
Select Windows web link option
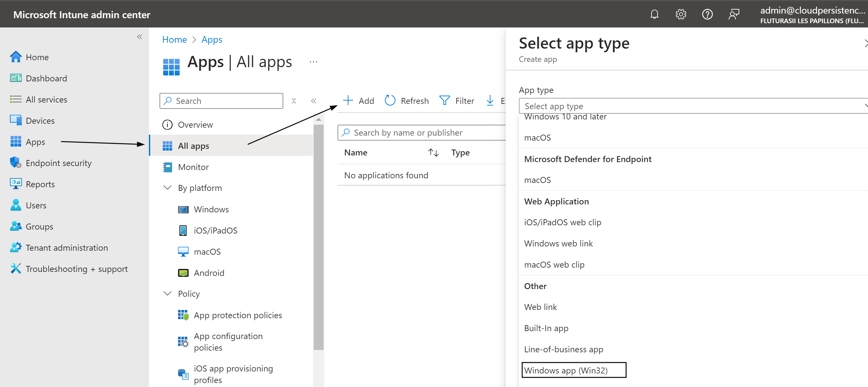pyautogui.click(x=558, y=243)
